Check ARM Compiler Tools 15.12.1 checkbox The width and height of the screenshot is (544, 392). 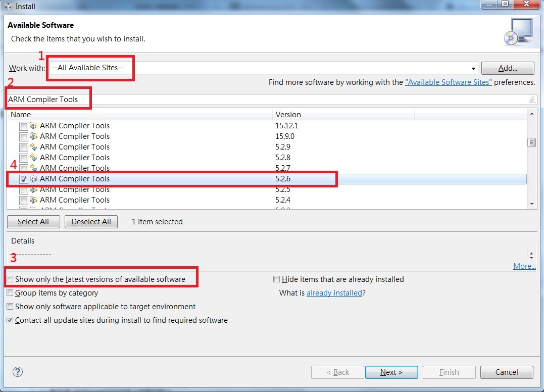tap(23, 126)
